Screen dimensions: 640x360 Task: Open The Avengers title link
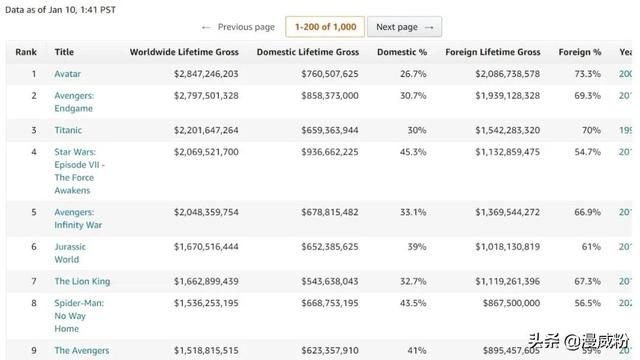[82, 350]
